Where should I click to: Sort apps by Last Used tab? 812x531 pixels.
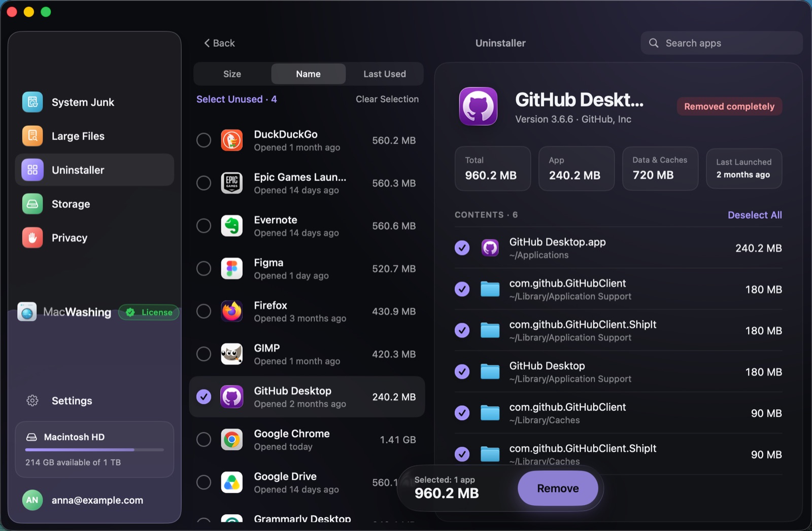385,74
